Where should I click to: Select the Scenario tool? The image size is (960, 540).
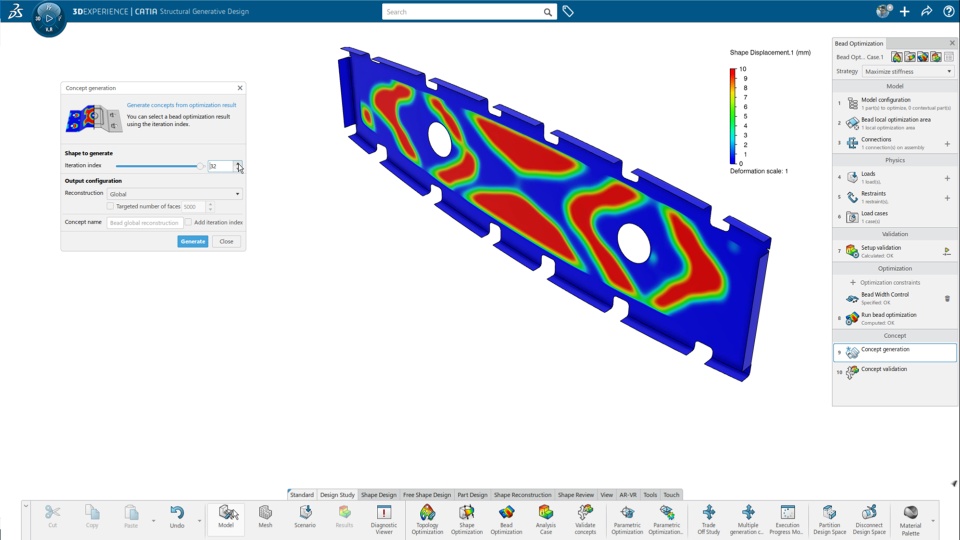(305, 517)
